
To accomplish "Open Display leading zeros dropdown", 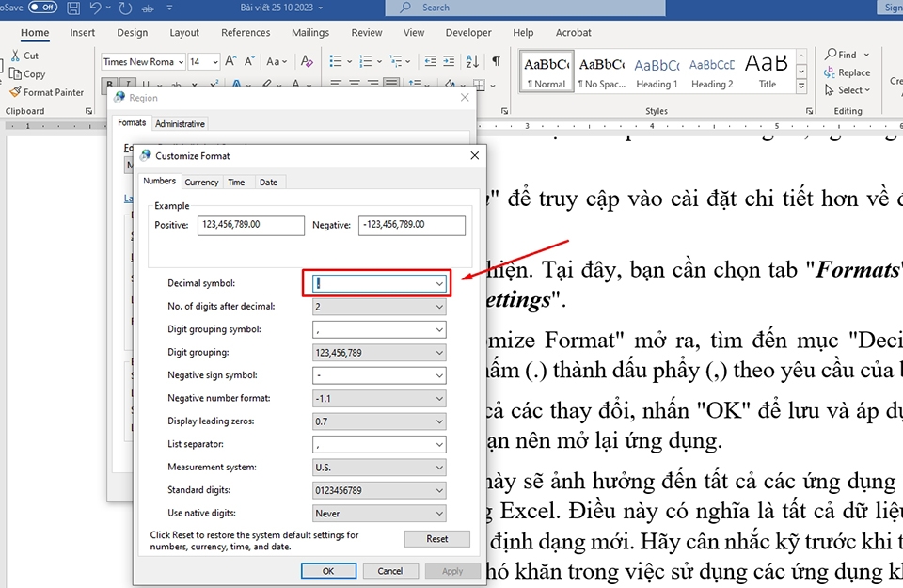I will point(379,421).
